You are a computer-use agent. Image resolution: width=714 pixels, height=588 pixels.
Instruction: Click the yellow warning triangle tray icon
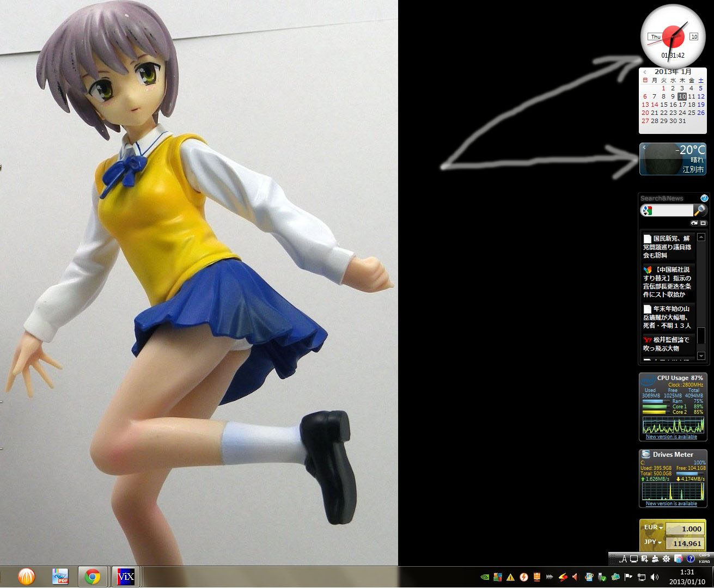click(x=510, y=577)
